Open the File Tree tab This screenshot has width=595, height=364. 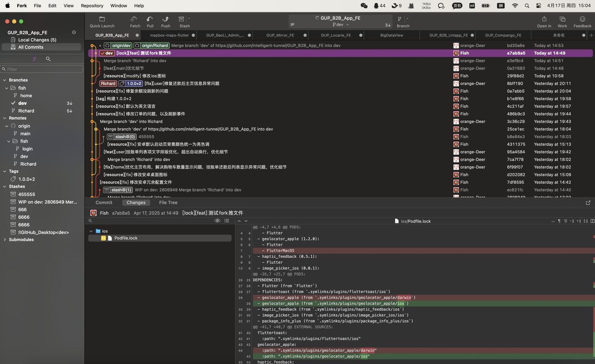pos(168,202)
